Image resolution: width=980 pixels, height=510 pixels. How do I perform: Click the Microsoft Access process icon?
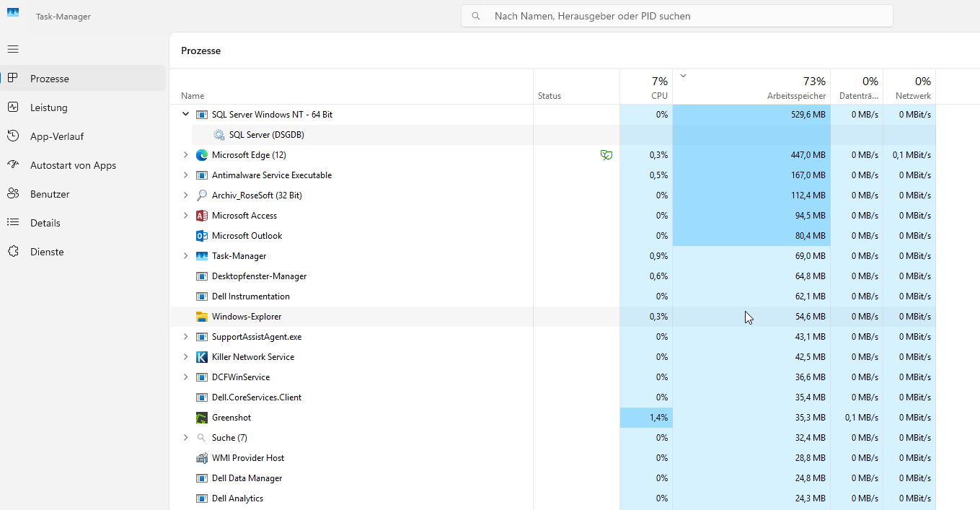[x=202, y=216]
